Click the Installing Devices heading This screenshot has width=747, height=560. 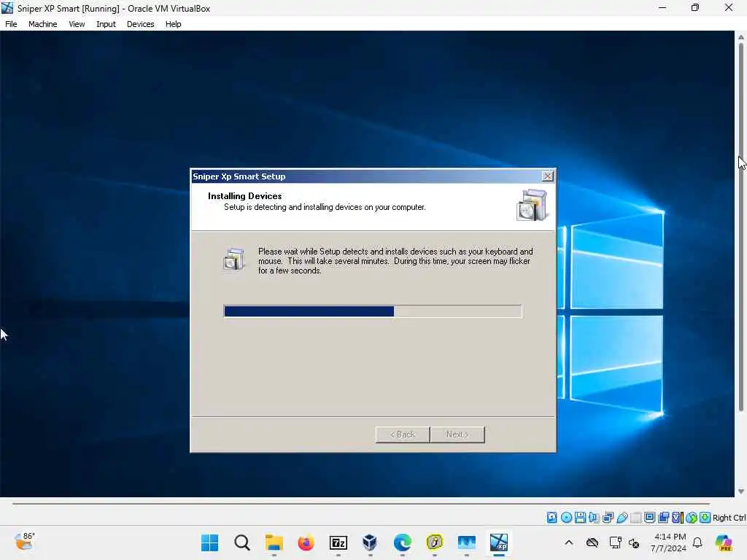244,195
